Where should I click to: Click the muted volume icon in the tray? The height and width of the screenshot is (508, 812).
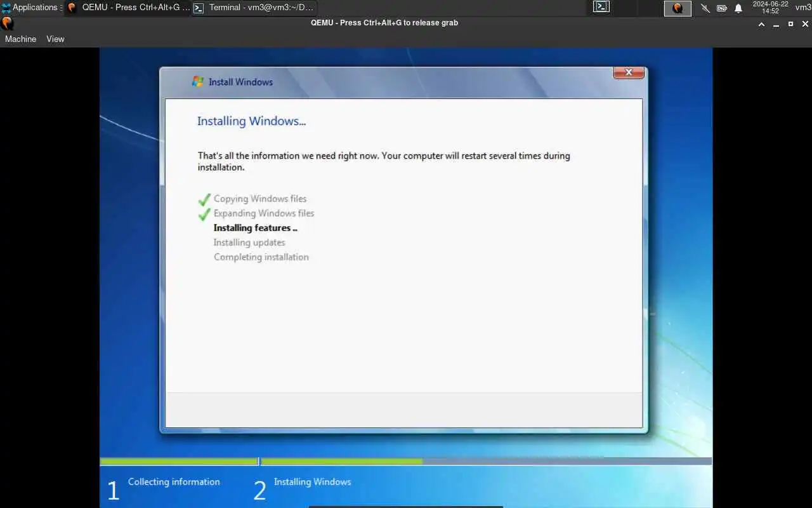(705, 8)
